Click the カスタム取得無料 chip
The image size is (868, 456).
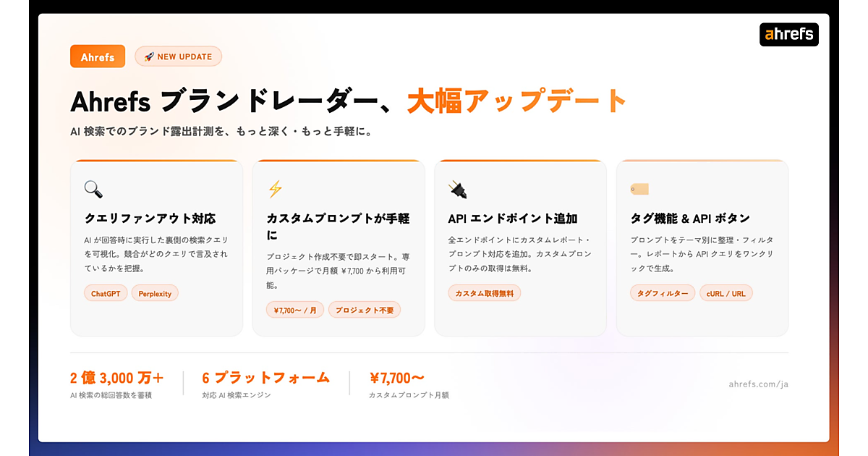(x=485, y=293)
